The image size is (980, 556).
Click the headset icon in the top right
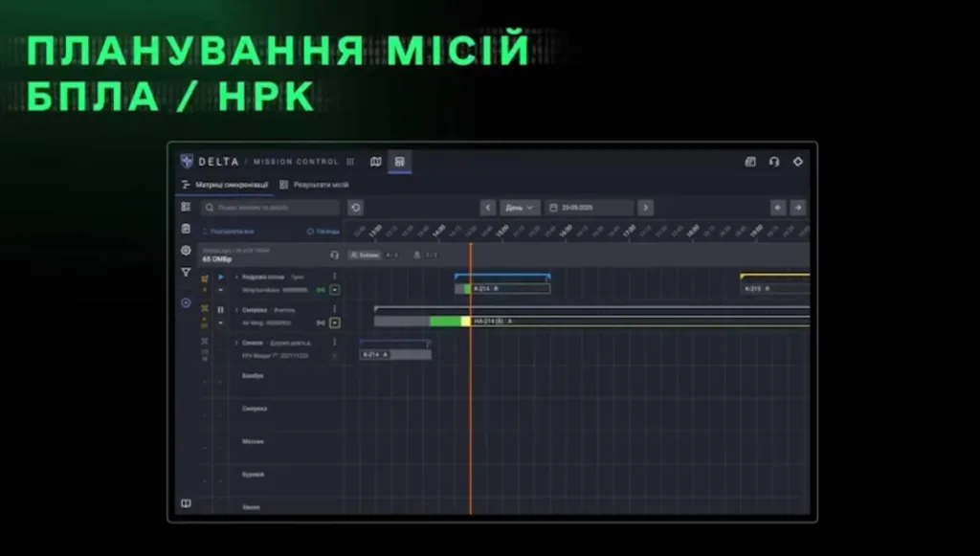tap(773, 162)
